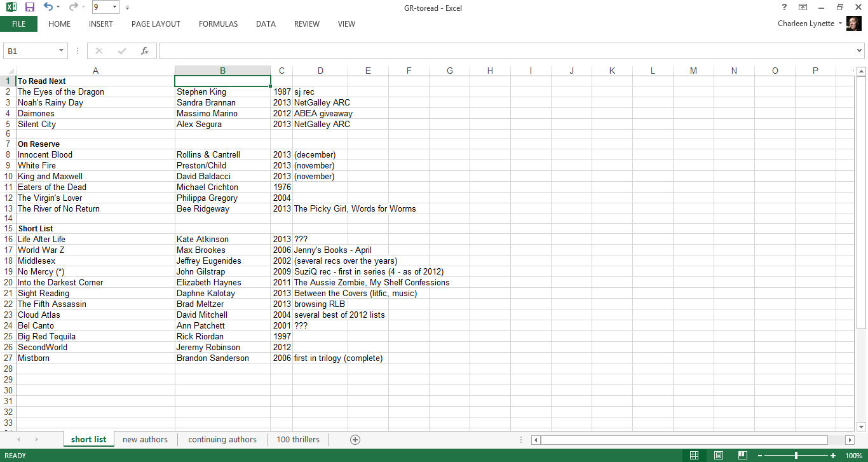Click the formula bar Cancel X icon
Image resolution: width=868 pixels, height=462 pixels.
[99, 51]
